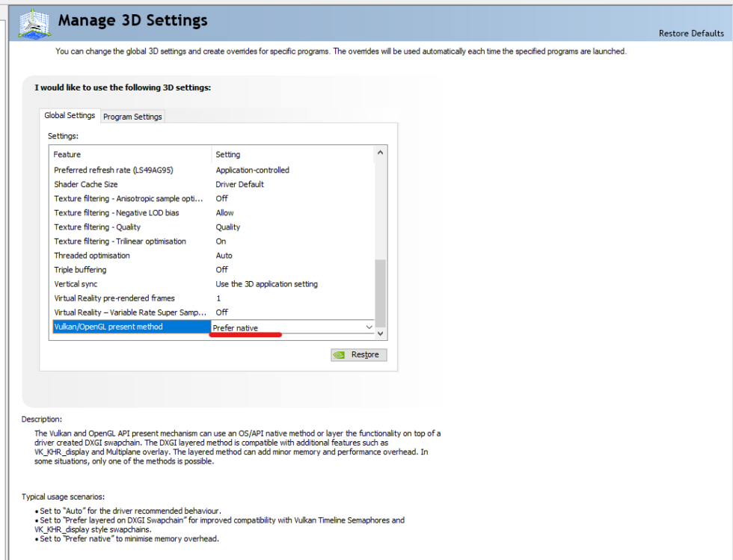This screenshot has width=733, height=560.
Task: Click the NVIDIA logo on Restore button
Action: (x=340, y=355)
